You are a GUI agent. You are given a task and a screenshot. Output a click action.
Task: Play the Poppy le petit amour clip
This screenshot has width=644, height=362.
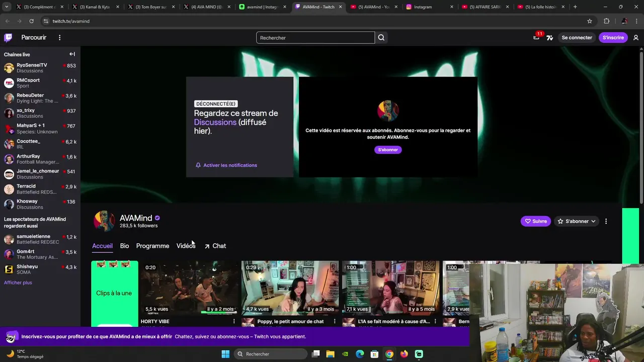[290, 288]
